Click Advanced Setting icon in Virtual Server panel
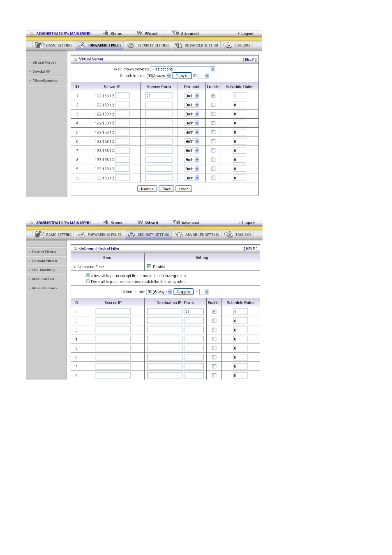Screen dimensions: 392x555 [178, 45]
